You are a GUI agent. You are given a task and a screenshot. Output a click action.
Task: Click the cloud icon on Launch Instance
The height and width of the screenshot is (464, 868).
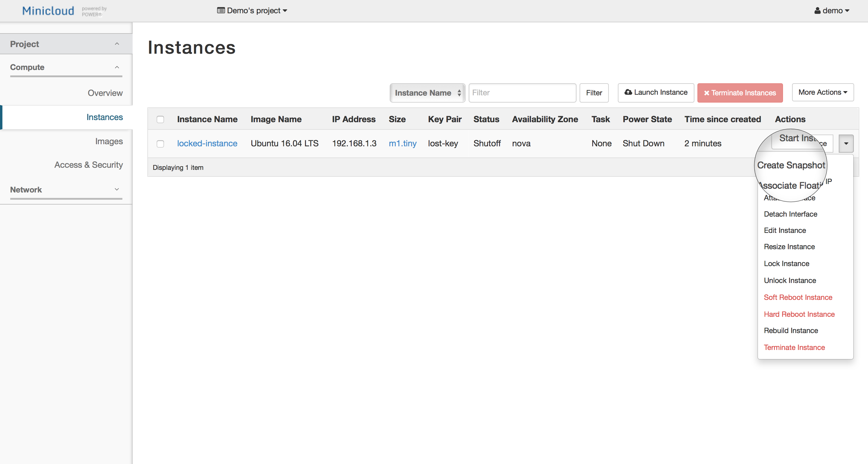628,92
